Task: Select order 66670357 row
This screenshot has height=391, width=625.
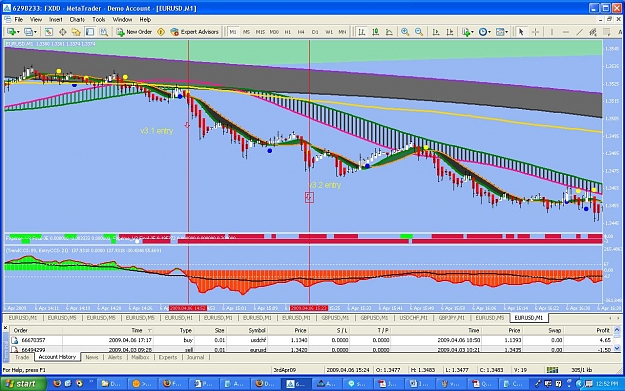Action: pos(311,340)
